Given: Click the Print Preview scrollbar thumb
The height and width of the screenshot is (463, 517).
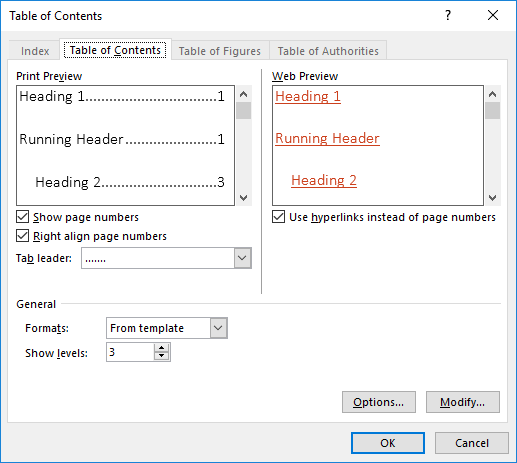Looking at the screenshot, I should tap(244, 111).
